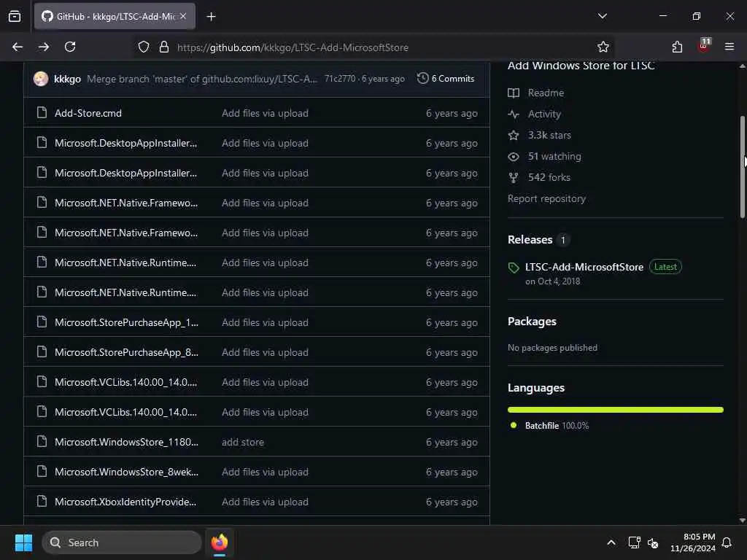Click the page vertical scrollbar thumb
747x560 pixels.
point(743,167)
